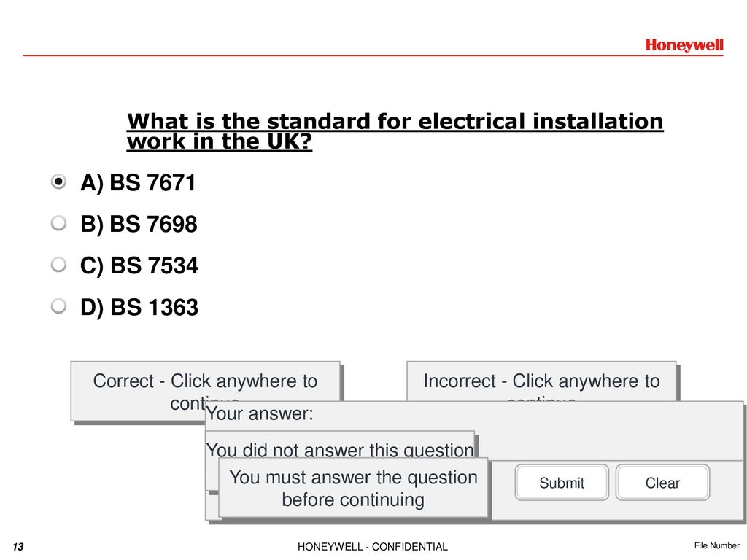Pick the radio button next to BS 7534
Screen dimensions: 747x560
pyautogui.click(x=58, y=264)
